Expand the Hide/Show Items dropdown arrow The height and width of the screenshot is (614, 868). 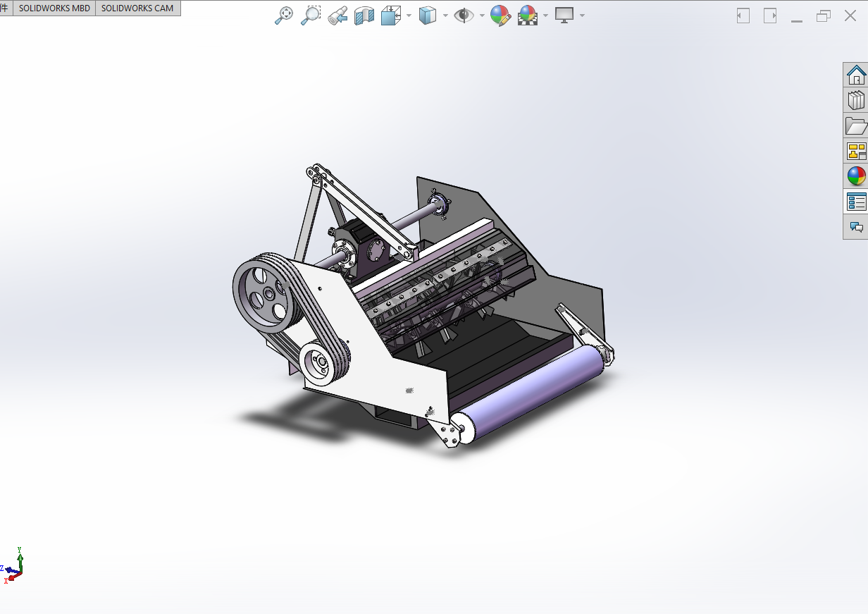coord(482,16)
